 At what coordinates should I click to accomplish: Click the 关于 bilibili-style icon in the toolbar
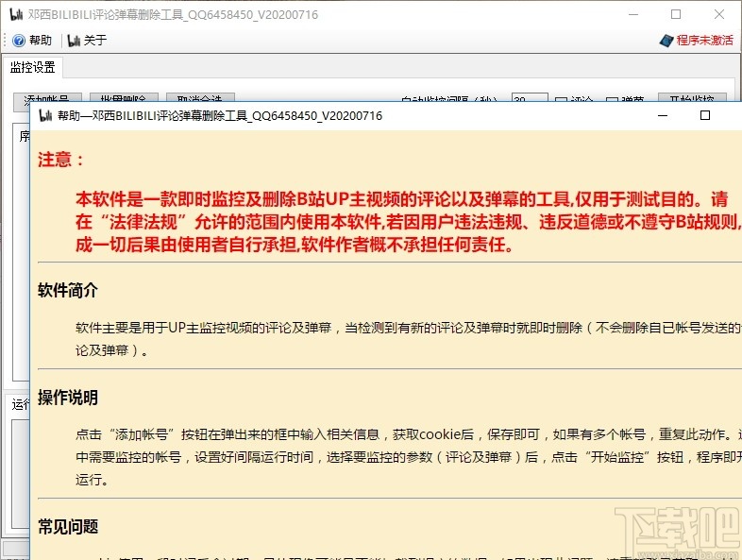[x=74, y=41]
